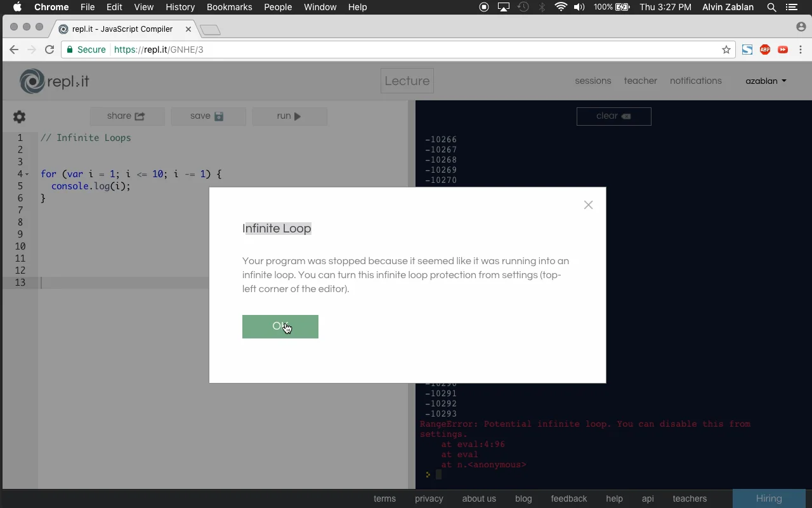Confirm the Infinite Loop dialog with OK
The width and height of the screenshot is (812, 508).
(x=280, y=326)
